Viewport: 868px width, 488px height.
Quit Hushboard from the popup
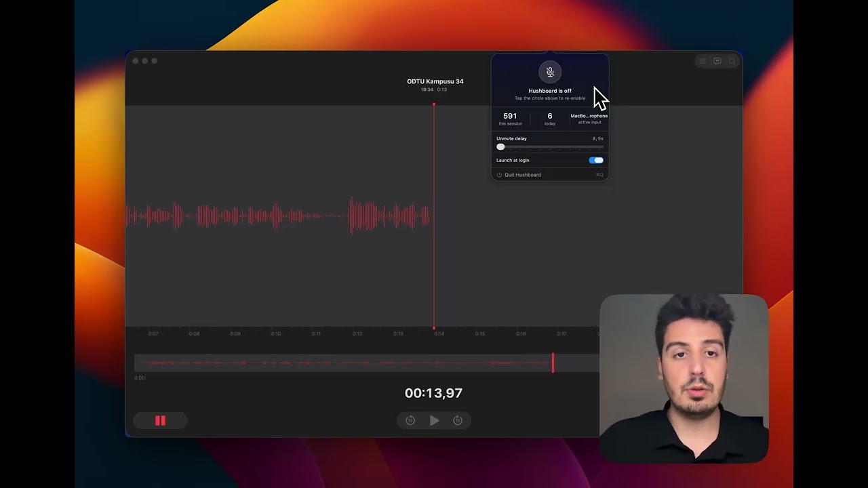(x=550, y=175)
